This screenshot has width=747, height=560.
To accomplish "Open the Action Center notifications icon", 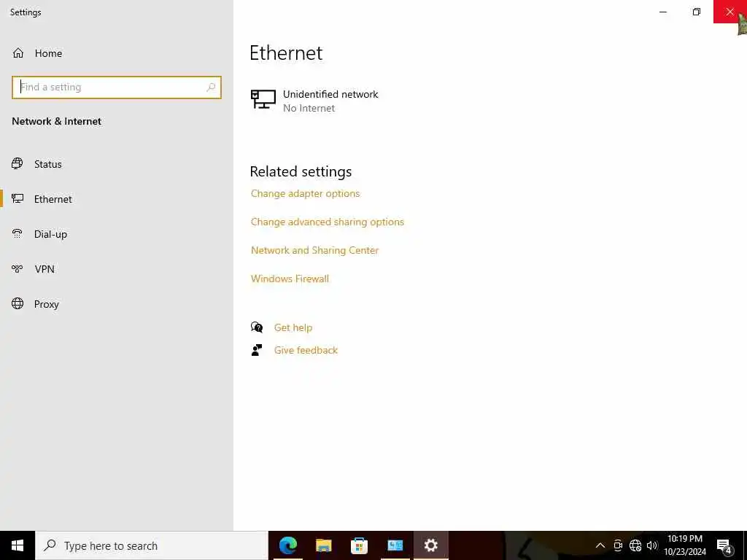I will point(724,545).
